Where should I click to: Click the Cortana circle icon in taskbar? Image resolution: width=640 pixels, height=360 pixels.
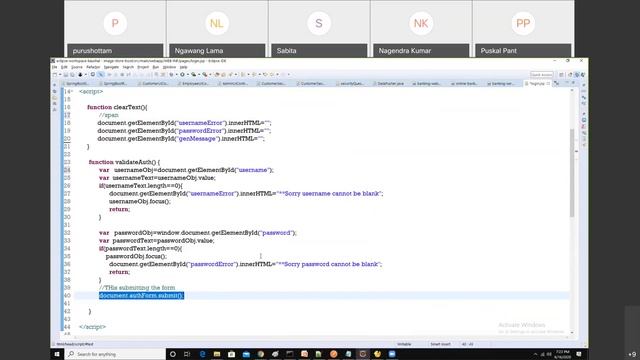coord(173,354)
